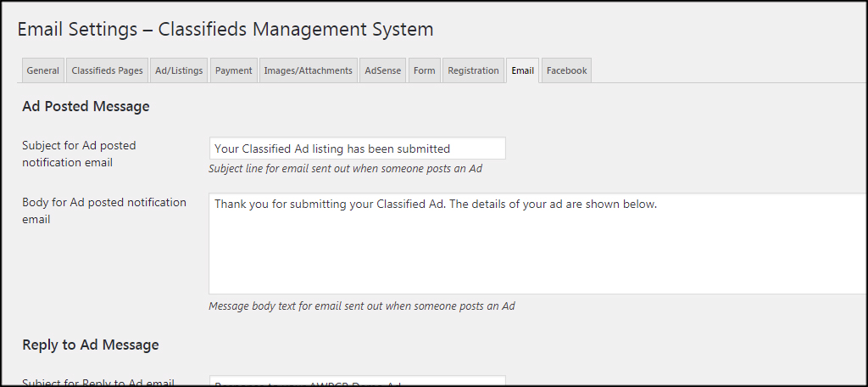The height and width of the screenshot is (387, 868).
Task: Focus the Reply to Ad subject field
Action: (357, 382)
